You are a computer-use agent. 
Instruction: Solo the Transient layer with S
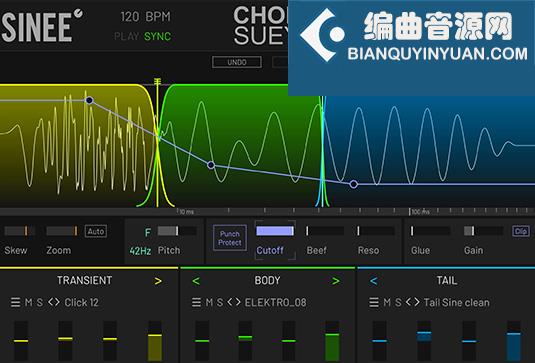[40, 302]
